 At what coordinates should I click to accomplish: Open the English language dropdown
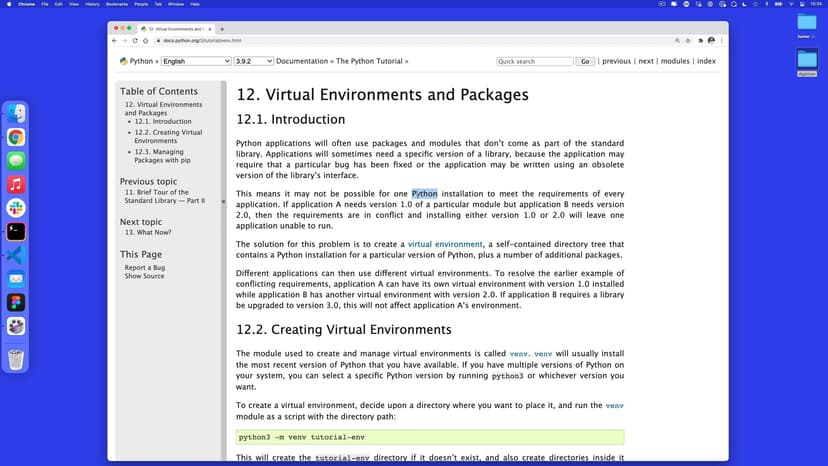click(x=196, y=61)
